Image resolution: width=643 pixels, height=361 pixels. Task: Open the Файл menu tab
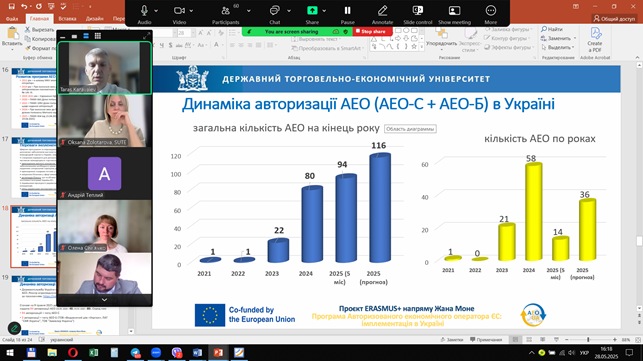point(12,18)
